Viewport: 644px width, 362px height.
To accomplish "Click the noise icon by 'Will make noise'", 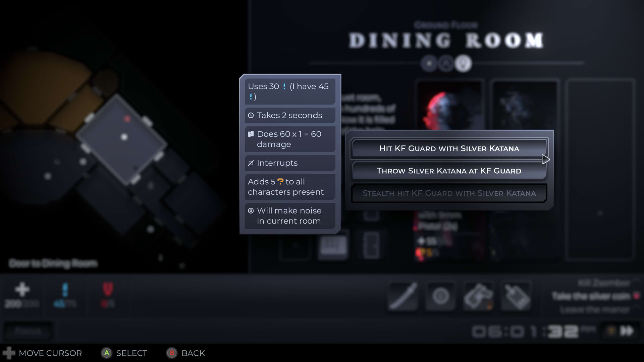I will pyautogui.click(x=251, y=210).
